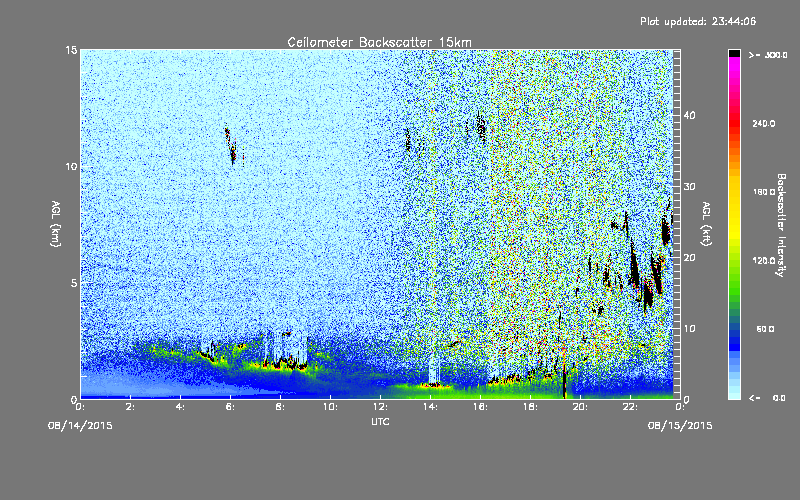Screen dimensions: 800x500
Task: Click the 'Plot updated: 23:44:06' timestamp
Action: coord(698,21)
